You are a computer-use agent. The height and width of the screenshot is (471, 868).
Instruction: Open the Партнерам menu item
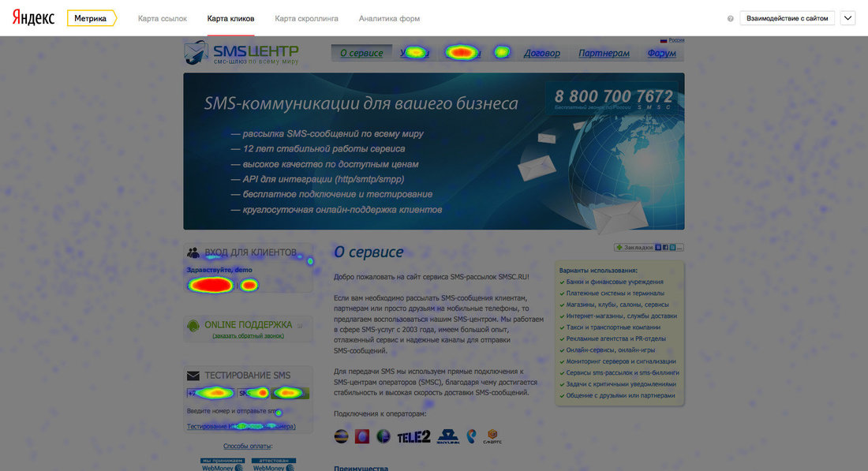tap(604, 54)
